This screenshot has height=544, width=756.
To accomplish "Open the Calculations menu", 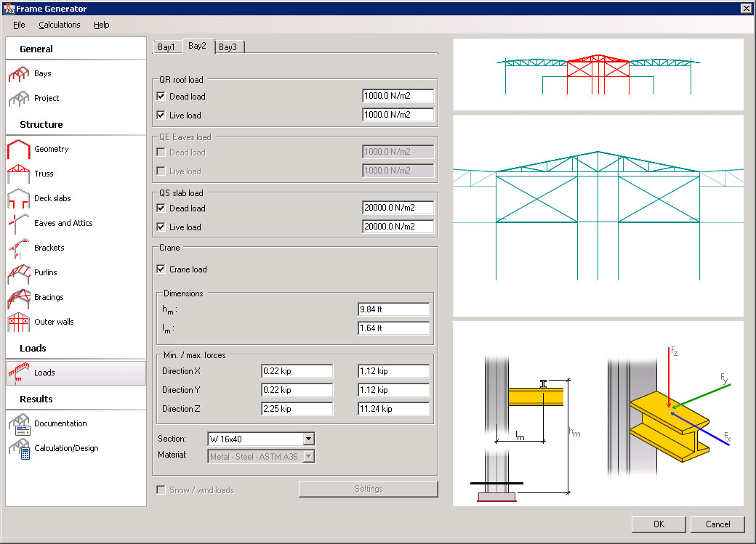I will tap(60, 25).
